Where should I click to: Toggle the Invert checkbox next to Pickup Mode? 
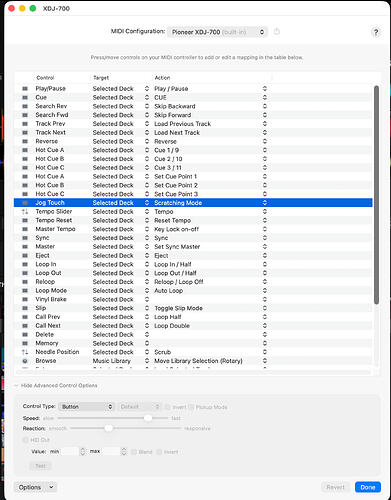(x=168, y=407)
